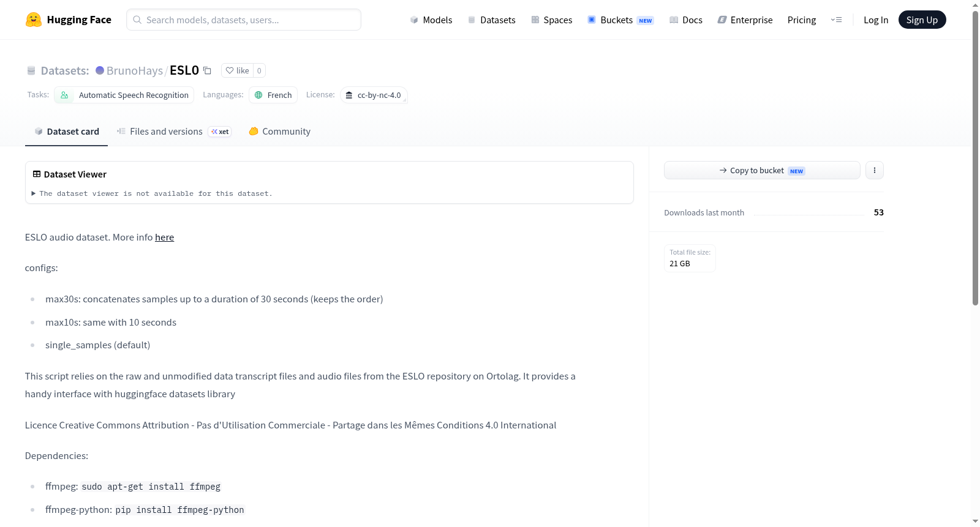Open the BrunoHays profile link
Screen dimensions: 980x527
[x=135, y=70]
